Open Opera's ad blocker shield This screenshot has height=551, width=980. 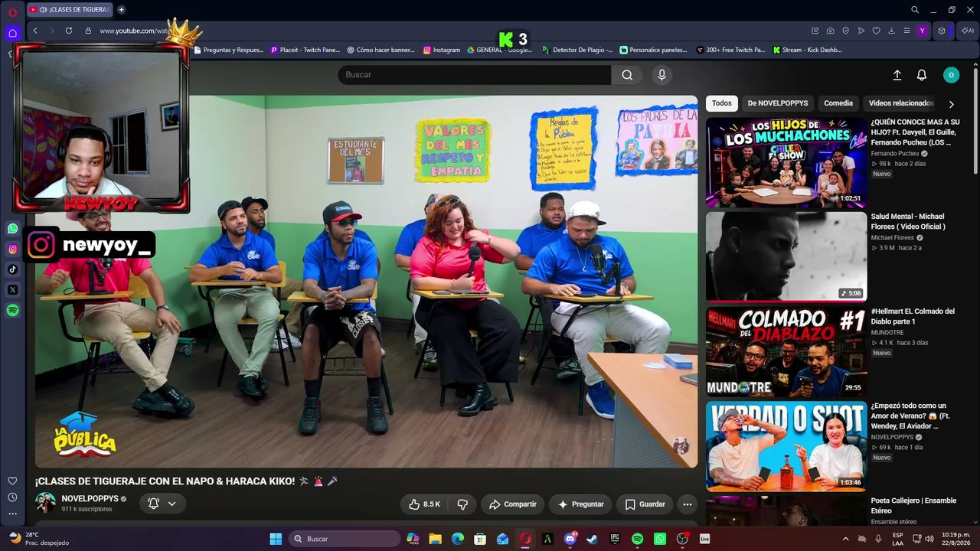[x=846, y=31]
